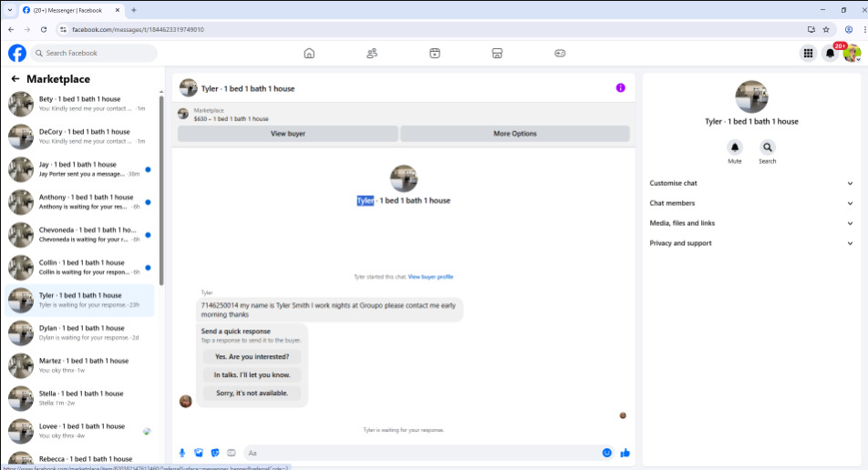This screenshot has width=868, height=470.
Task: Choose a GIF from the GIF icon
Action: click(232, 453)
